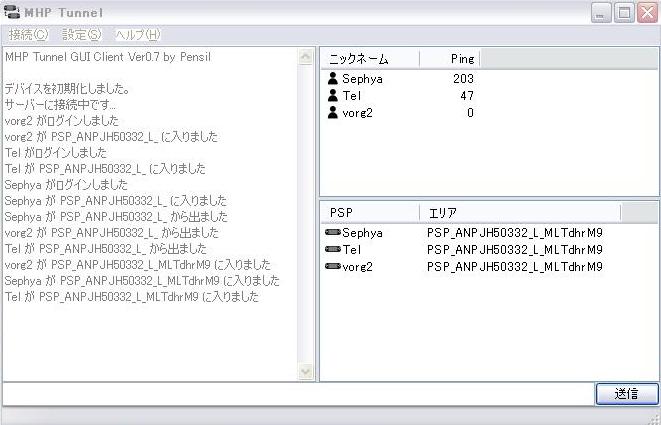The height and width of the screenshot is (425, 661).
Task: Sort by the ニックネーム column header
Action: (370, 59)
